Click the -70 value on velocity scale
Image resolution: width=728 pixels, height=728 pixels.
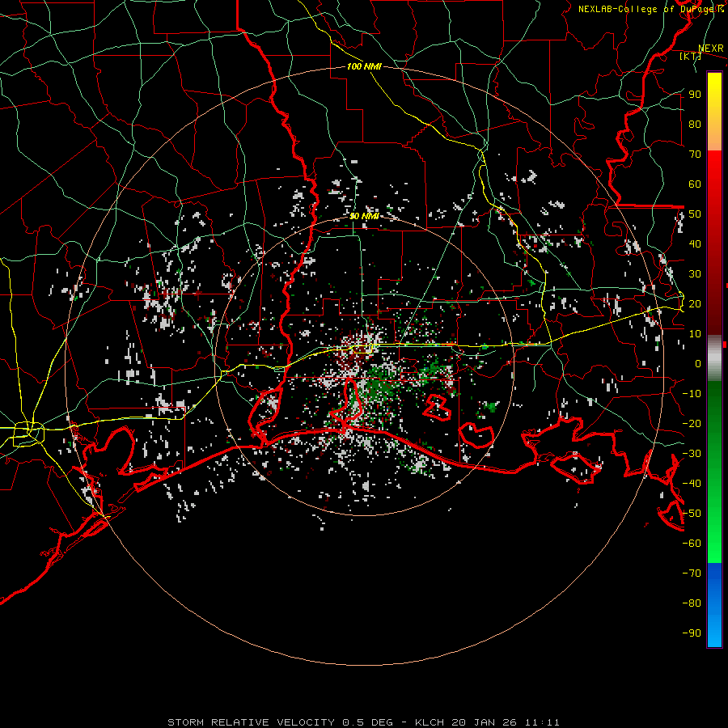click(x=692, y=574)
